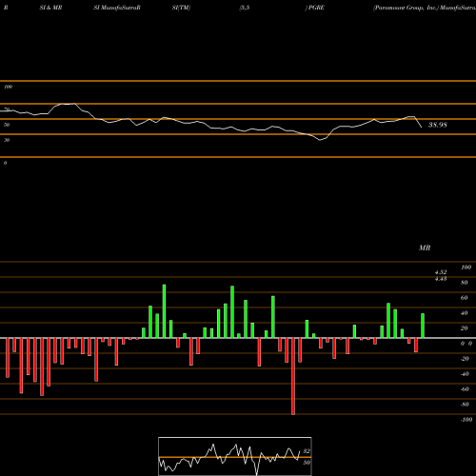
Task: Select the MR panel title label
Action: pos(425,248)
